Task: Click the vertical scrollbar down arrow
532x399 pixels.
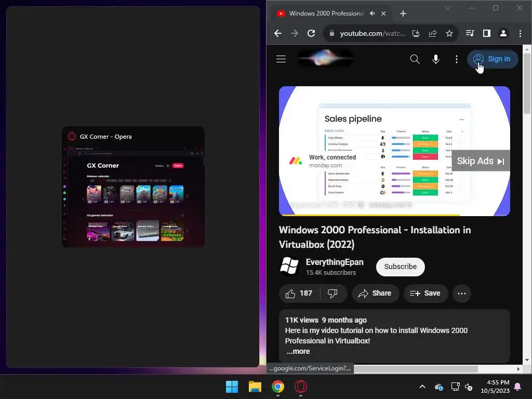Action: coord(527,360)
